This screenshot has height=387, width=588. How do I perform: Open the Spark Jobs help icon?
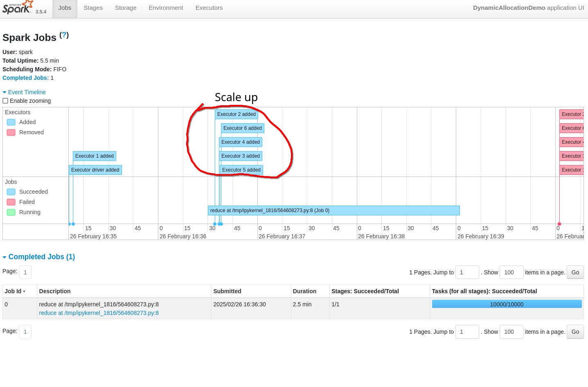point(64,35)
